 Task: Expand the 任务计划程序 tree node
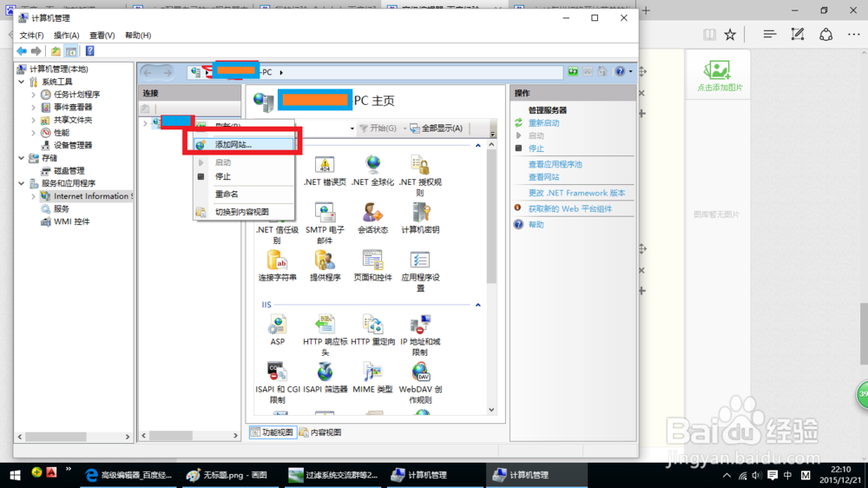click(x=33, y=95)
